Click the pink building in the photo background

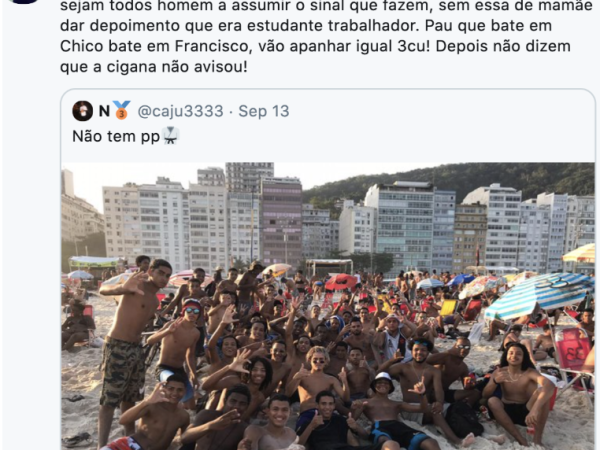coord(282,221)
